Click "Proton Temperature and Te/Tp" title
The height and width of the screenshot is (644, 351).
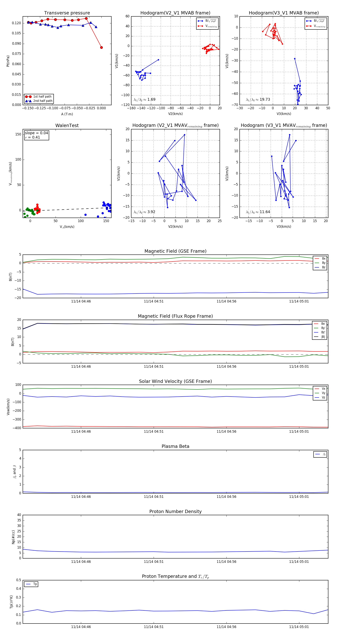pos(175,576)
